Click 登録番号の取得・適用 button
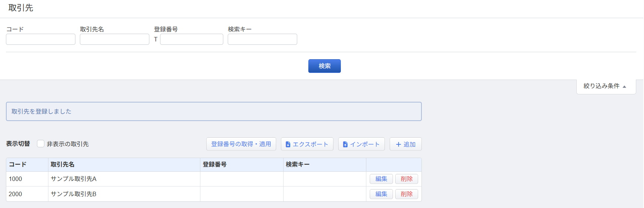The image size is (644, 208). [x=241, y=144]
